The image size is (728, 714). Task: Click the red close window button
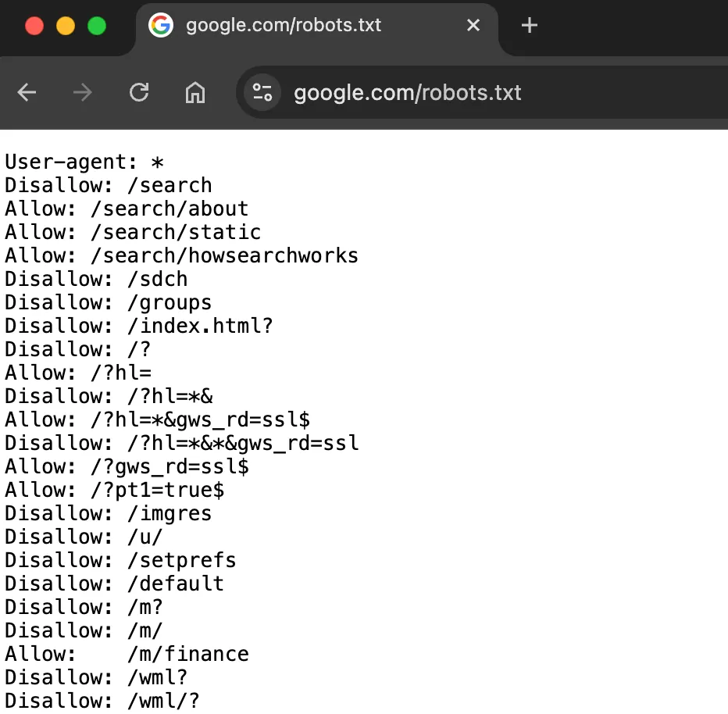click(x=34, y=26)
